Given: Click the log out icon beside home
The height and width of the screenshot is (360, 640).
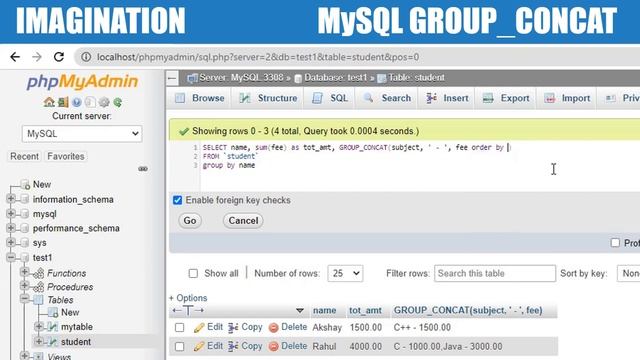Looking at the screenshot, I should [x=63, y=102].
